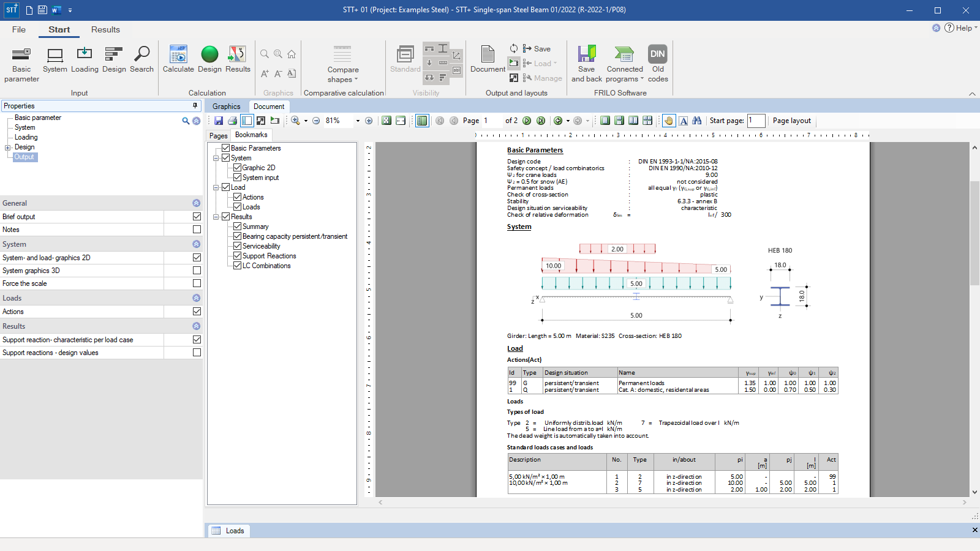Run Calculate in the Calculation group
Screen dimensions: 980x551
click(x=178, y=60)
